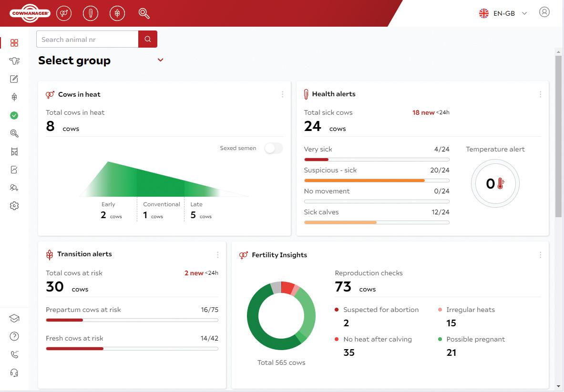The height and width of the screenshot is (392, 564).
Task: Open the health thermometer module in the top bar
Action: [x=91, y=13]
